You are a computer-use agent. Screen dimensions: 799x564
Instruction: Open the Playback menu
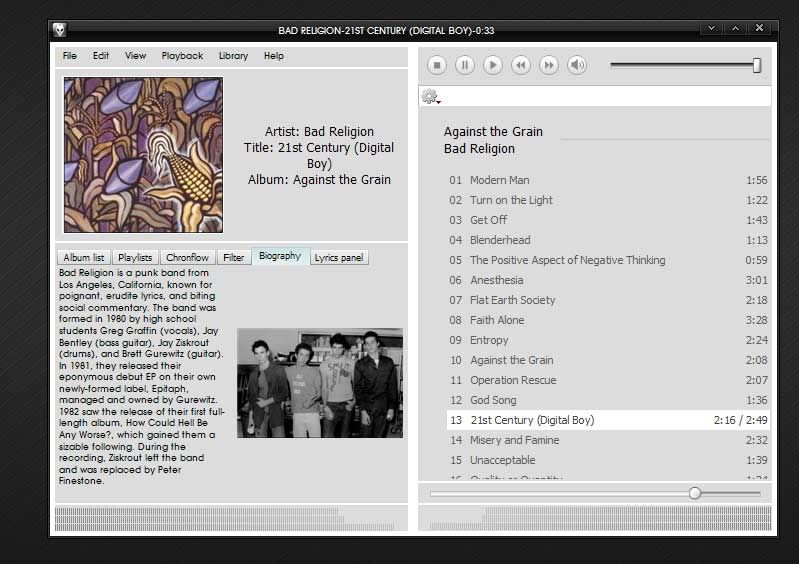point(182,56)
